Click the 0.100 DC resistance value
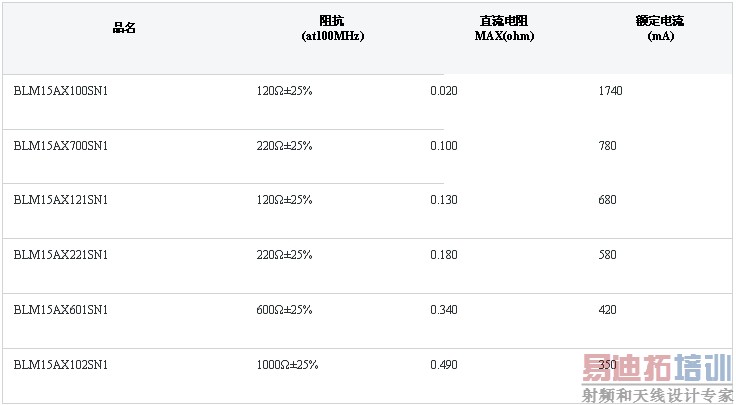Viewport: 736px width, 405px height. 444,146
